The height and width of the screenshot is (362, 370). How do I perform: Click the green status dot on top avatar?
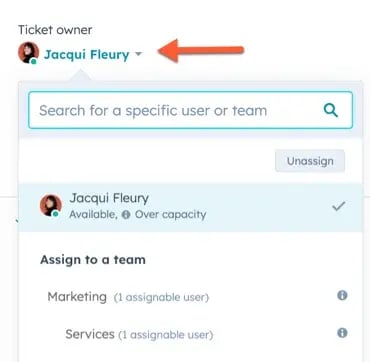[x=34, y=61]
